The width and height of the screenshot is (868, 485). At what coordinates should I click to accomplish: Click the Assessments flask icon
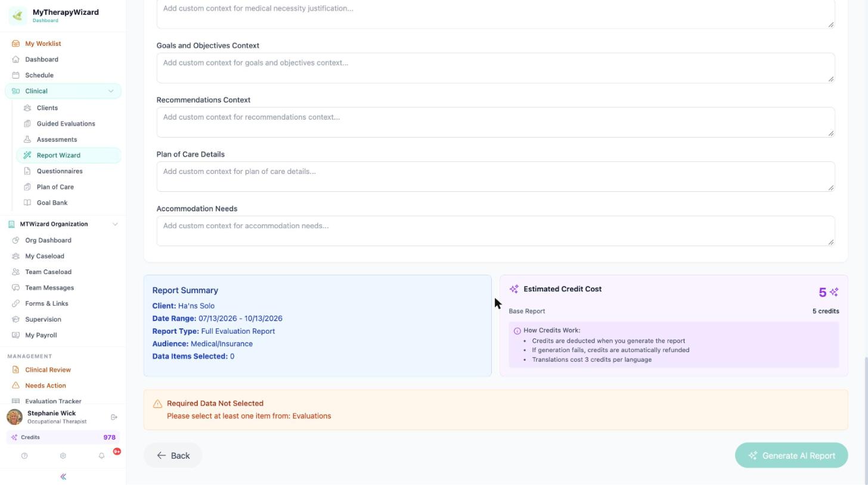tap(27, 140)
